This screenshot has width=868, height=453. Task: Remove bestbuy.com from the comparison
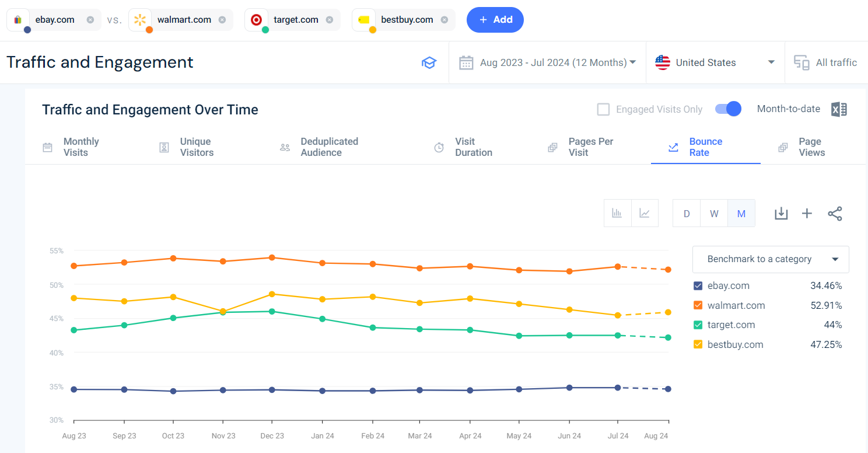pos(444,20)
